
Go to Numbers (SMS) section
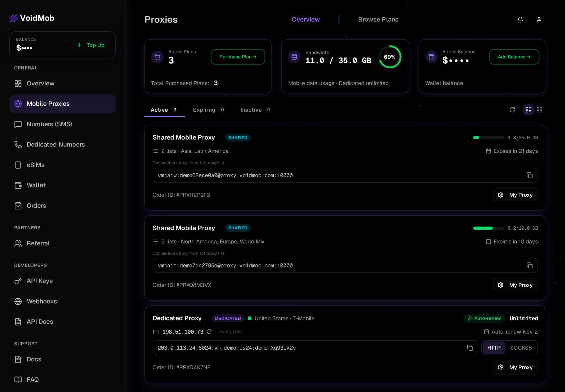click(62, 124)
